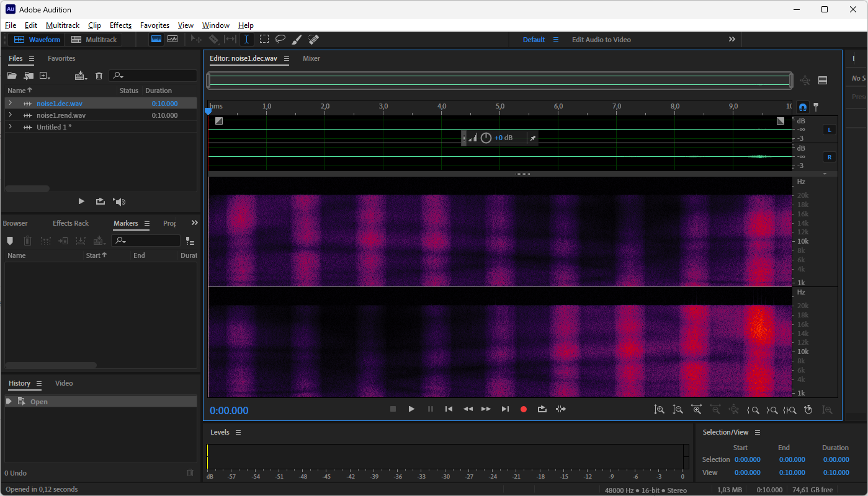This screenshot has height=496, width=868.
Task: Toggle the right channel R button
Action: 830,157
